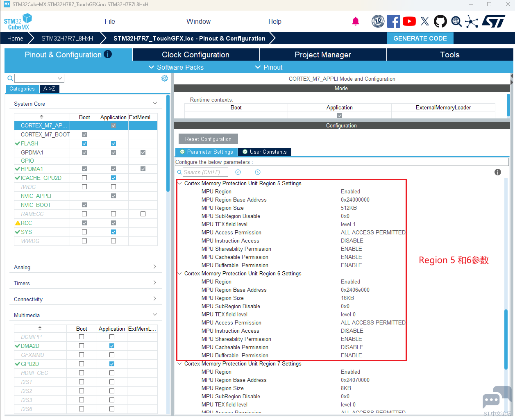
Task: Select CORTEX_M7_BOOT in System Core list
Action: [x=45, y=134]
